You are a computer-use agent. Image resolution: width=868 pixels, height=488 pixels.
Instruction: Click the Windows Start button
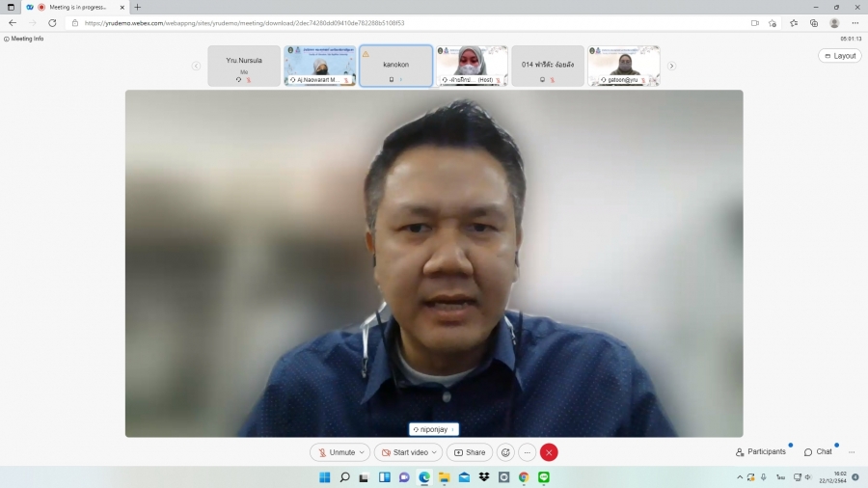click(324, 477)
